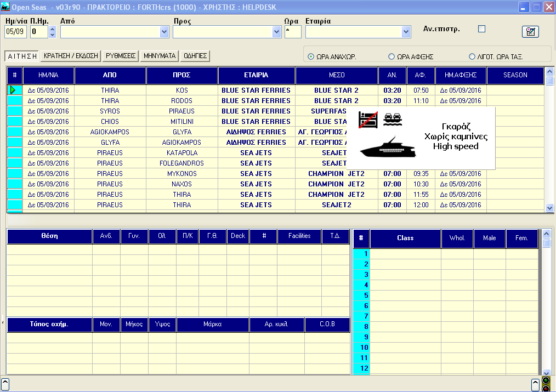Viewport: 556px width, 392px height.
Task: Open the ΟΔΗΓΙΕΣ tab
Action: (195, 56)
